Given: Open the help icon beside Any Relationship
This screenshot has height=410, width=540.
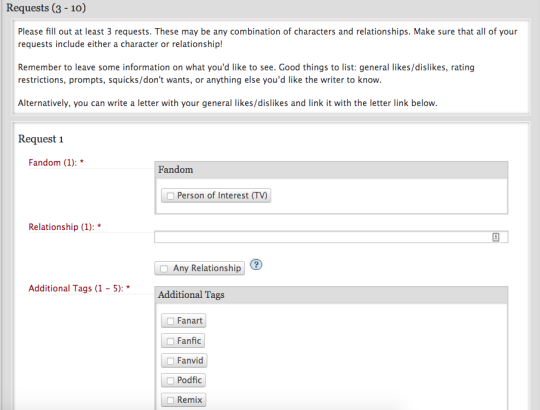Looking at the screenshot, I should coord(256,265).
